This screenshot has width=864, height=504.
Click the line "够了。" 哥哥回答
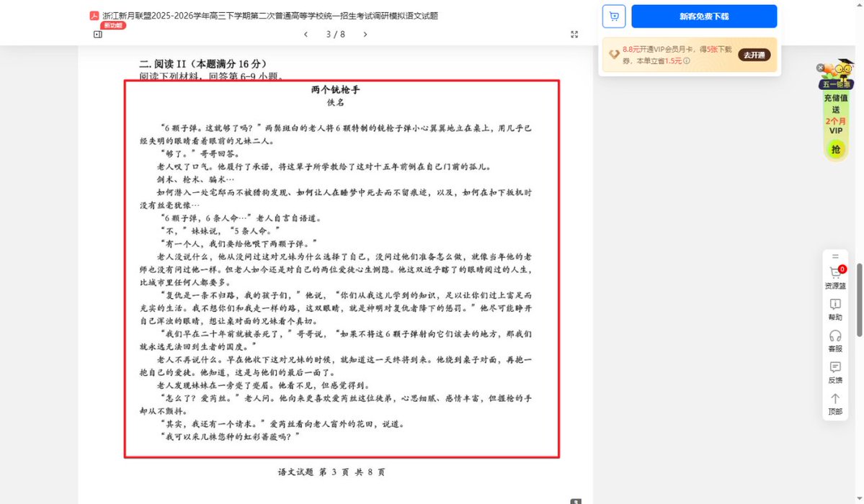click(200, 153)
